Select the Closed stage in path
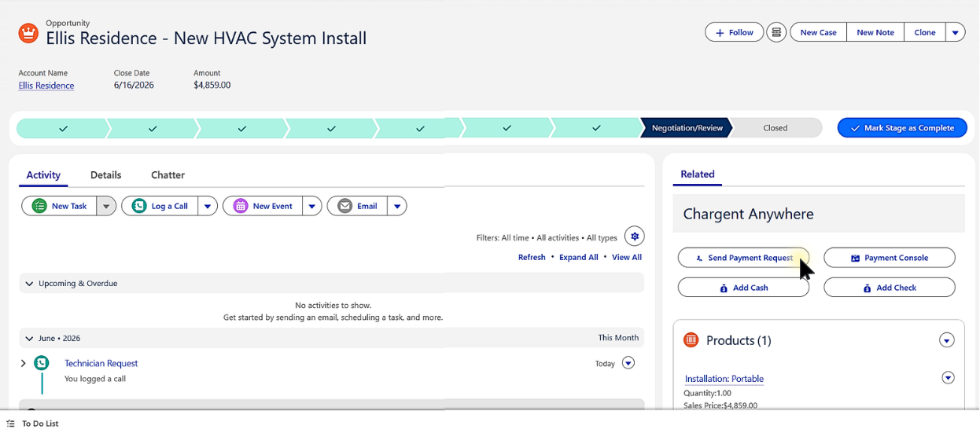Viewport: 980px width, 433px height. point(776,127)
